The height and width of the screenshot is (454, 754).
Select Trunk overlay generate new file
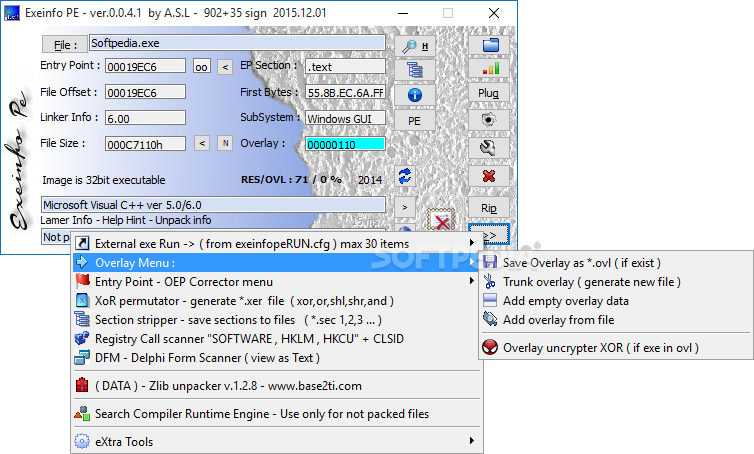tap(616, 282)
